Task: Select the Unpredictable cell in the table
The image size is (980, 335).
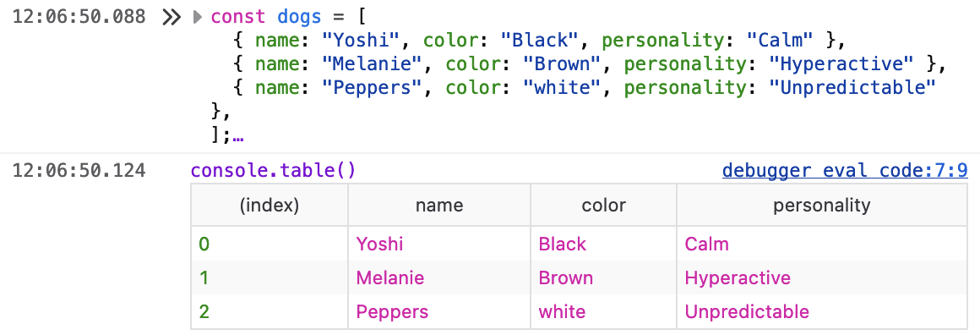Action: click(x=821, y=311)
